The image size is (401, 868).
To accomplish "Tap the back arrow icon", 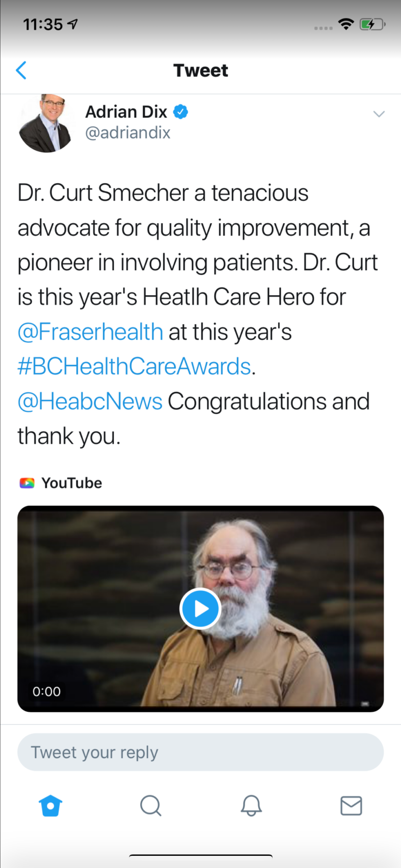I will click(x=21, y=70).
